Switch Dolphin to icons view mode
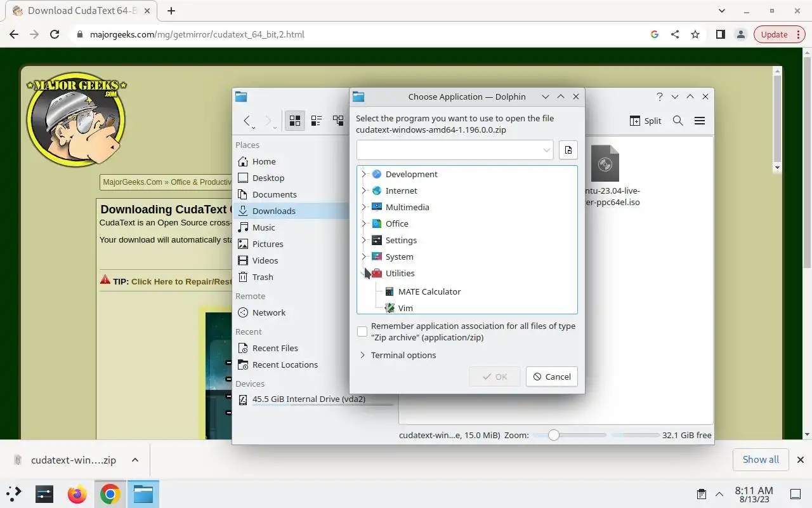Viewport: 812px width, 508px height. 295,121
